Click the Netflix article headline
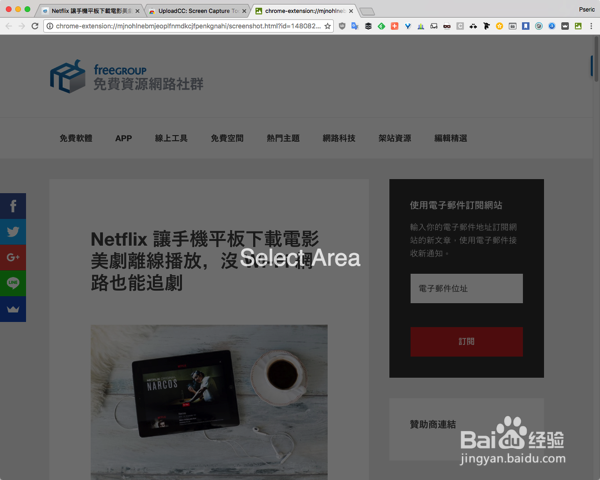This screenshot has height=480, width=600. click(205, 261)
